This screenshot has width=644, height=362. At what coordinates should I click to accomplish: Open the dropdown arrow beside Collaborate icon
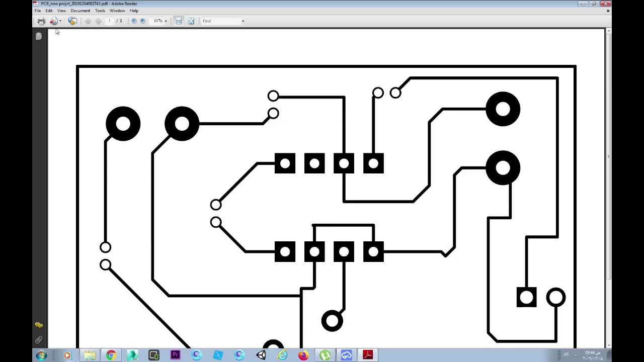tap(60, 21)
